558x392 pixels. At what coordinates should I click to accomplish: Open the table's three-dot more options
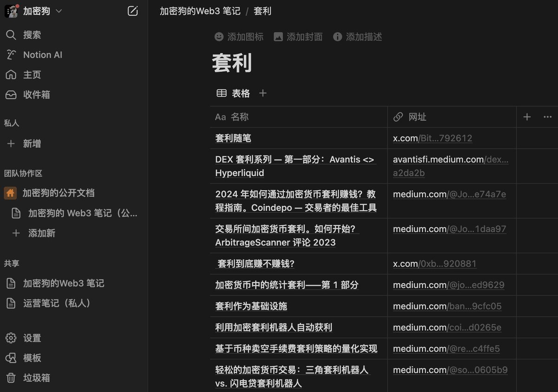pyautogui.click(x=548, y=117)
